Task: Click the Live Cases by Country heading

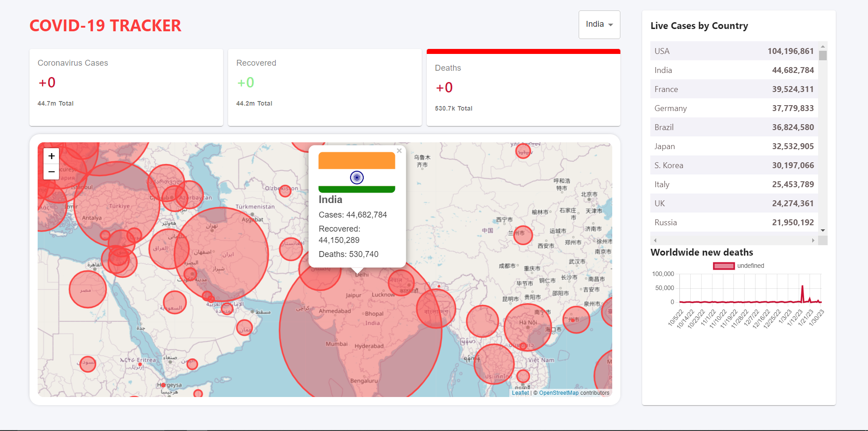Action: pos(699,26)
